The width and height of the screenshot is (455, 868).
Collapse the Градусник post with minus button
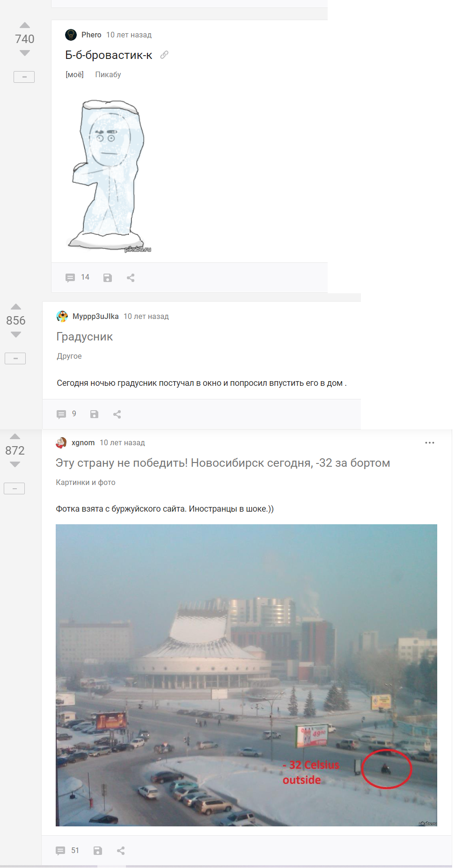click(x=15, y=358)
